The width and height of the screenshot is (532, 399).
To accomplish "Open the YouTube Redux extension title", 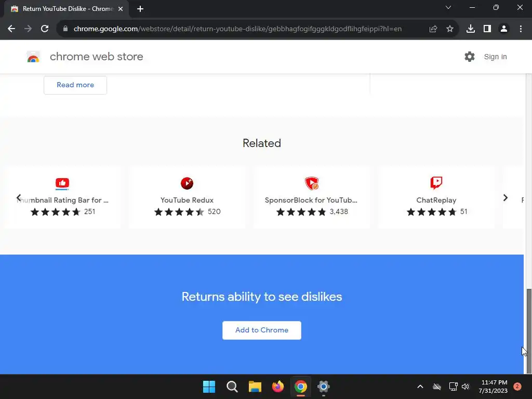I will pyautogui.click(x=187, y=200).
